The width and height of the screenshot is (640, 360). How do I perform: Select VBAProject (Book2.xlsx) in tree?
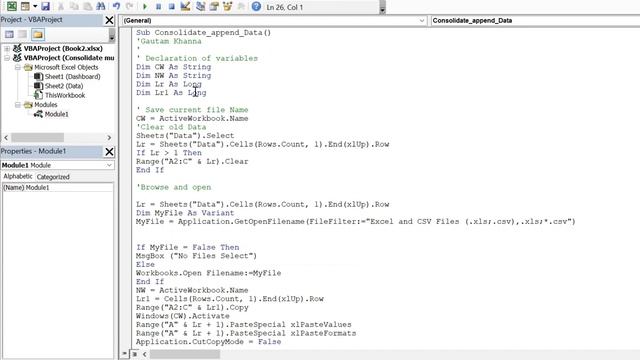pyautogui.click(x=63, y=49)
